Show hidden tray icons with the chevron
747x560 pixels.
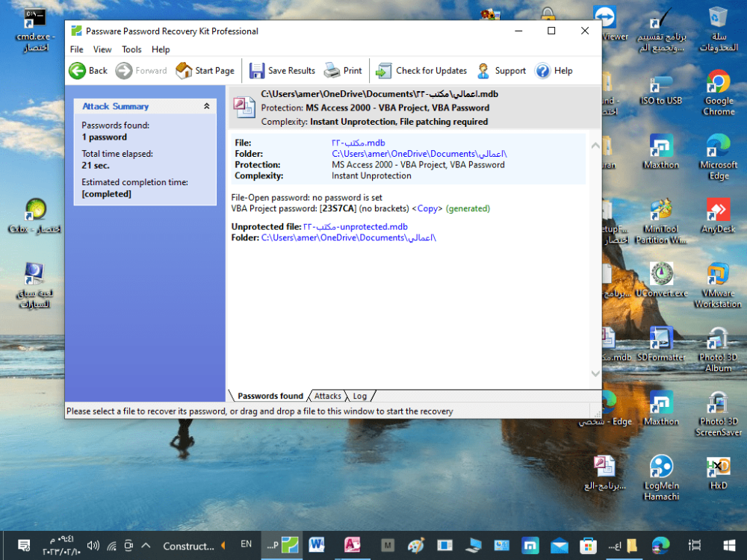tap(146, 546)
